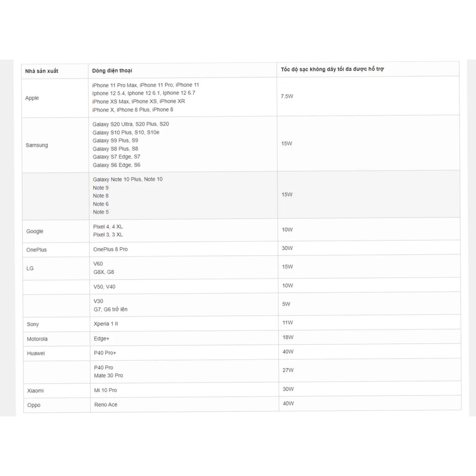This screenshot has width=476, height=476.
Task: Select the 'Mate 30 Pro' text
Action: pyautogui.click(x=108, y=376)
